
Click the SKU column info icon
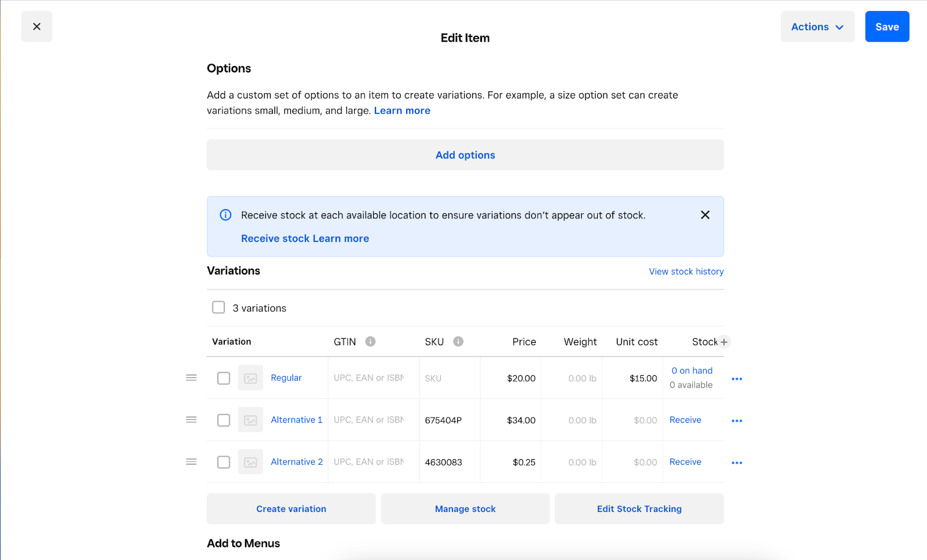(458, 341)
